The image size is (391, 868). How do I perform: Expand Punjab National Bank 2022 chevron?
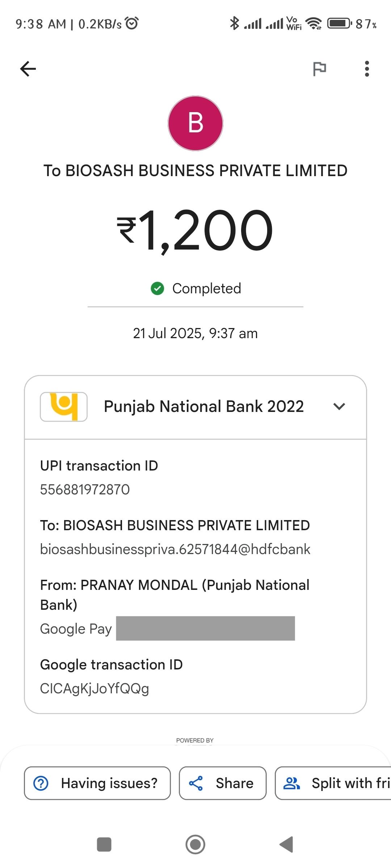coord(339,407)
